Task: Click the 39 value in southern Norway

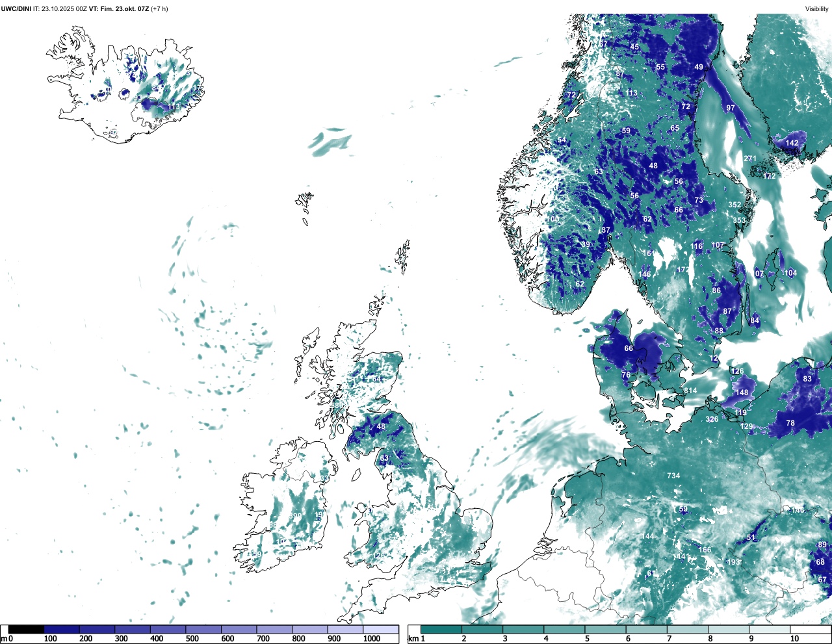Action: (x=586, y=245)
